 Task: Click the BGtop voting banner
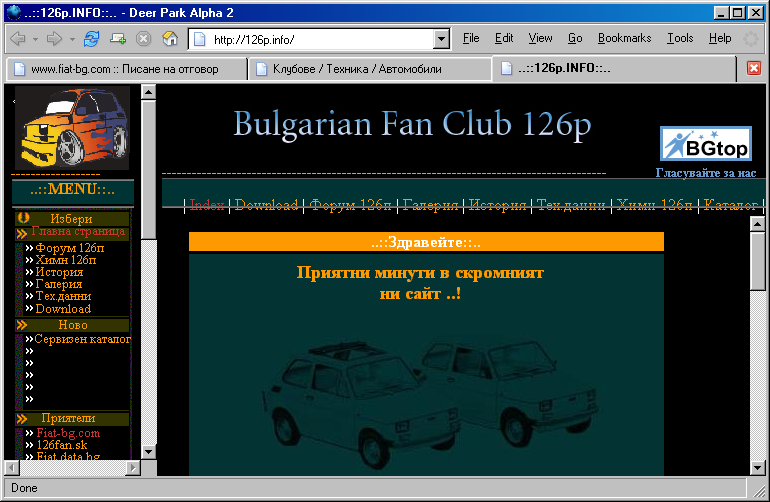click(705, 144)
